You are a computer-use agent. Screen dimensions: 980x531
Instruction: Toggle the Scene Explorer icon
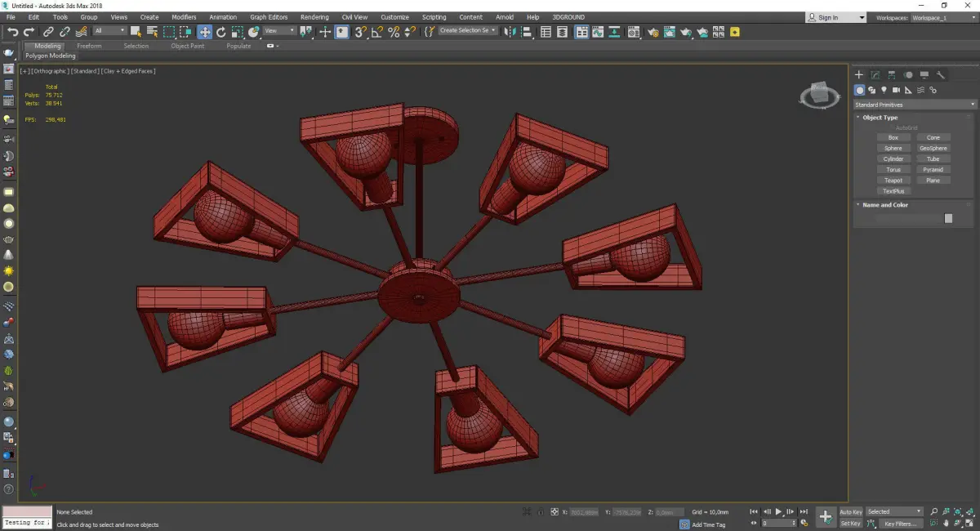(546, 32)
